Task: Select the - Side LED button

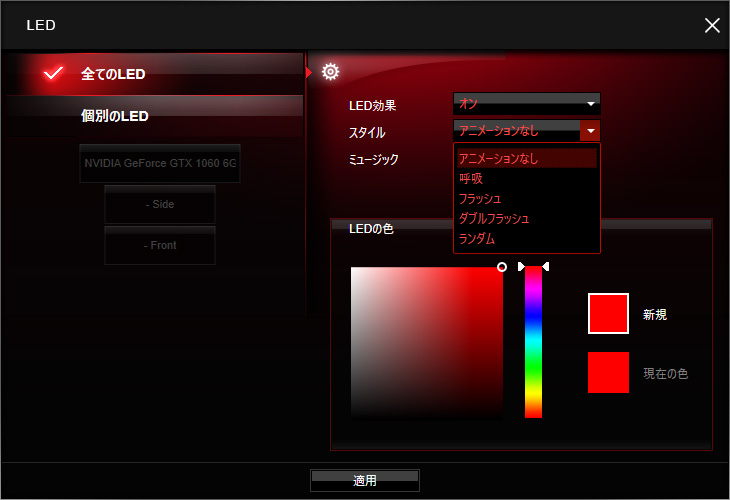Action: click(160, 204)
